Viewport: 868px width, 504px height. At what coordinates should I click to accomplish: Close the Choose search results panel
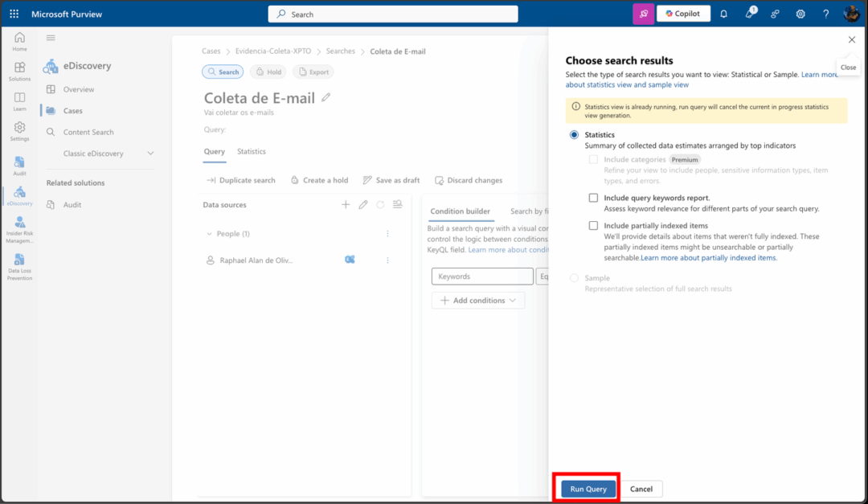point(851,40)
